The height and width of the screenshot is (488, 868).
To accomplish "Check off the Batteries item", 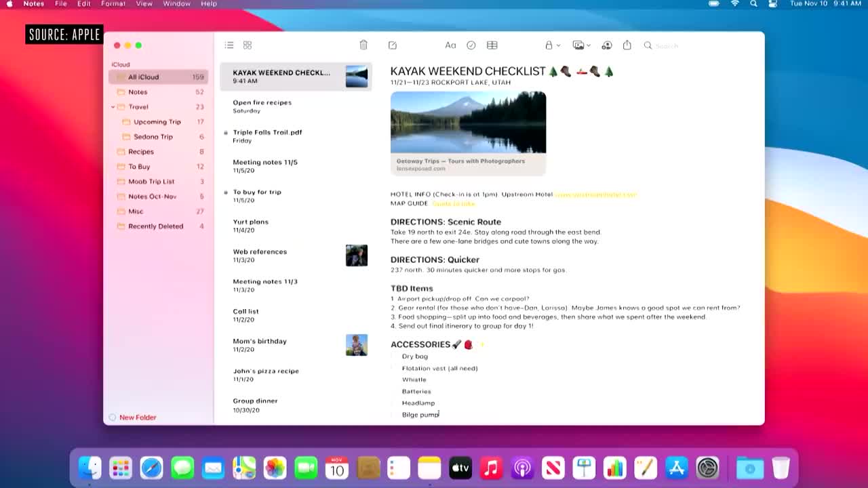I will (x=394, y=391).
